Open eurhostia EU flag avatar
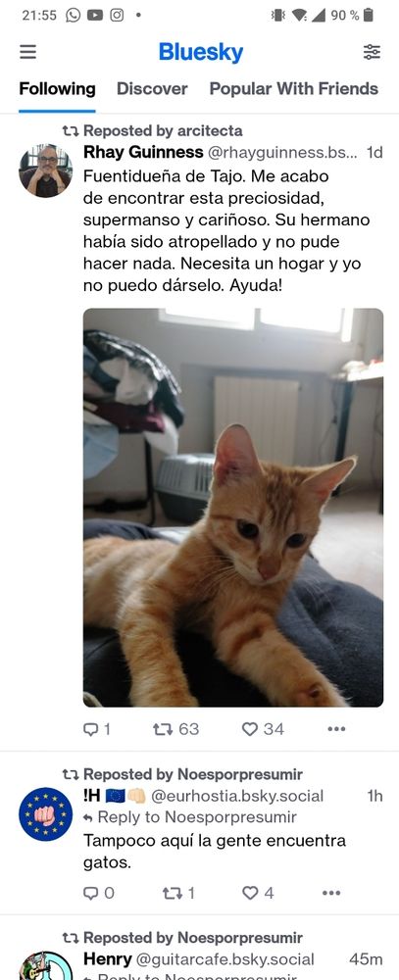This screenshot has height=980, width=399. click(46, 813)
